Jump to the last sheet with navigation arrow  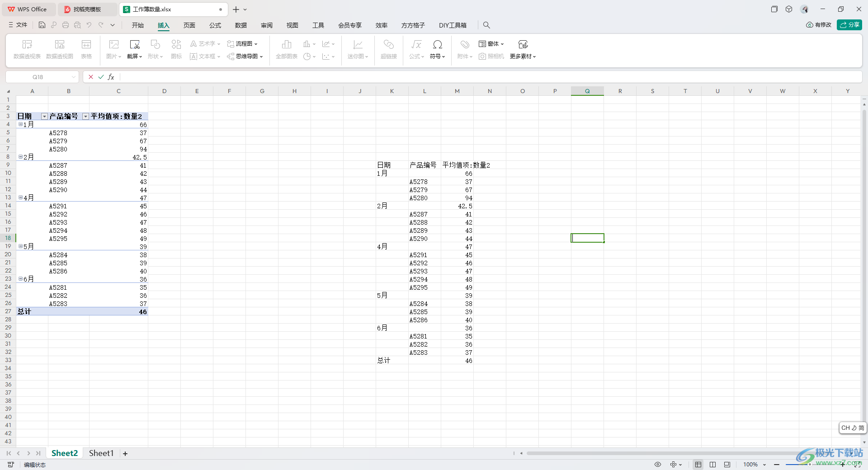[x=38, y=453]
